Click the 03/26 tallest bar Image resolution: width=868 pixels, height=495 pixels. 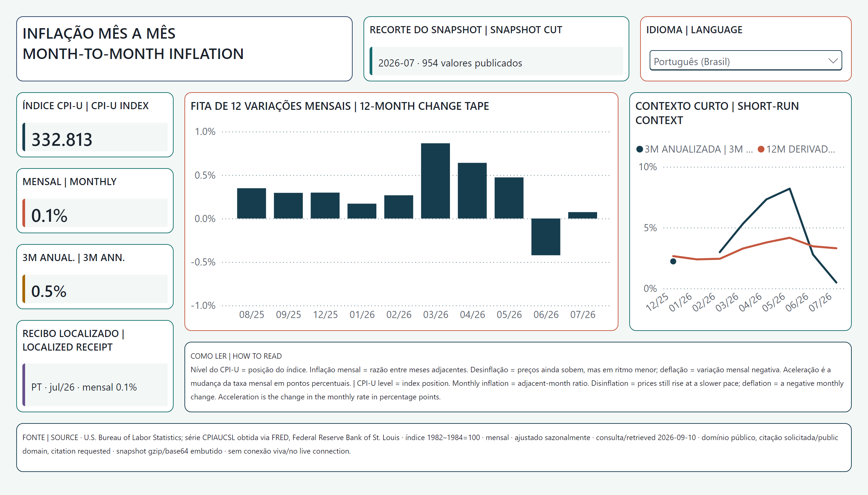435,181
